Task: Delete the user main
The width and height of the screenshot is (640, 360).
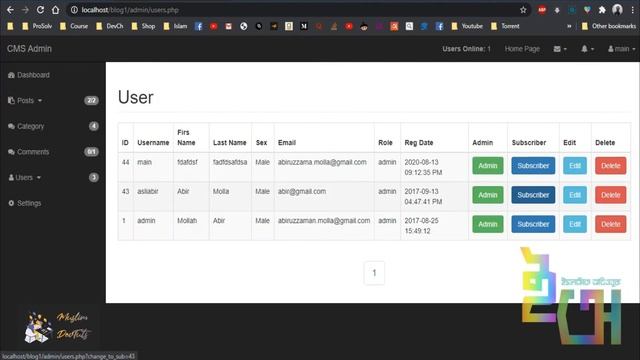Action: click(x=611, y=166)
